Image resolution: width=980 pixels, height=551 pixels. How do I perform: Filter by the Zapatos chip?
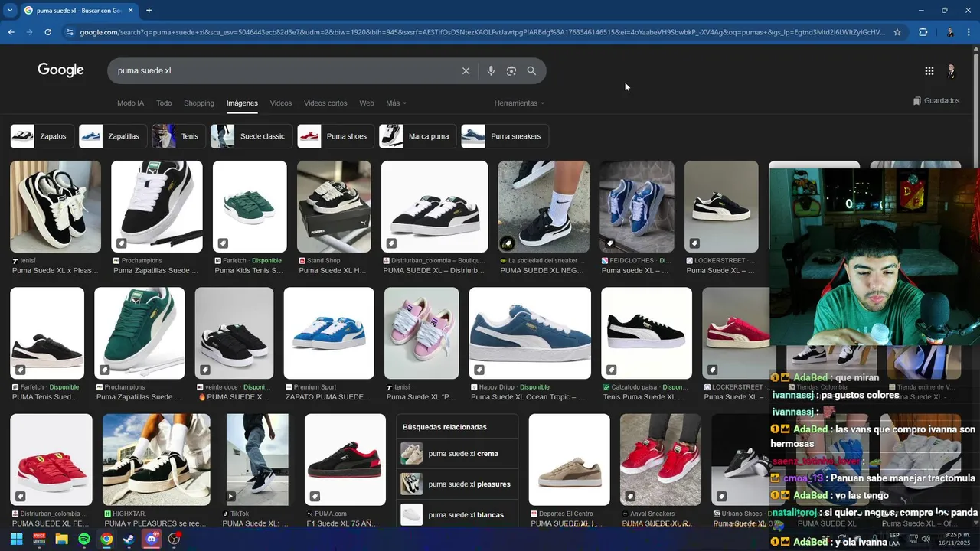42,136
